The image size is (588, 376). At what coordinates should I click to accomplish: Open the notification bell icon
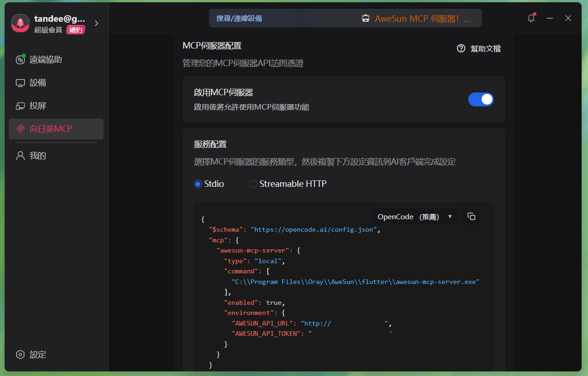(x=531, y=18)
